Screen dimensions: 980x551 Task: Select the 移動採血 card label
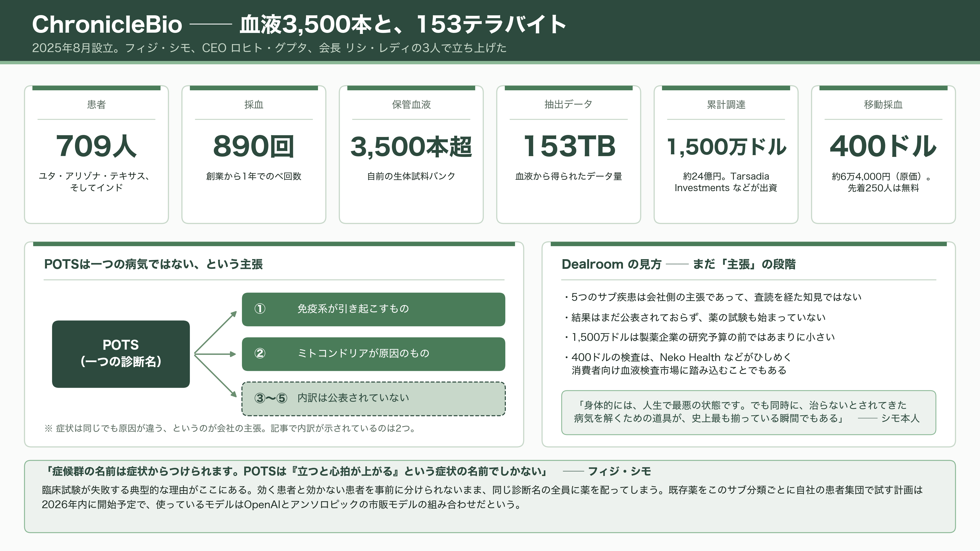(883, 105)
